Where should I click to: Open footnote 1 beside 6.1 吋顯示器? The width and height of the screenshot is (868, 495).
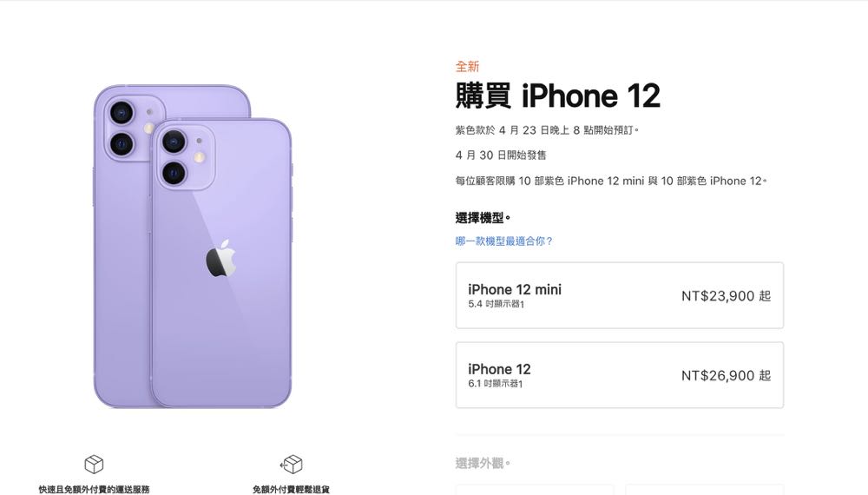coord(520,384)
